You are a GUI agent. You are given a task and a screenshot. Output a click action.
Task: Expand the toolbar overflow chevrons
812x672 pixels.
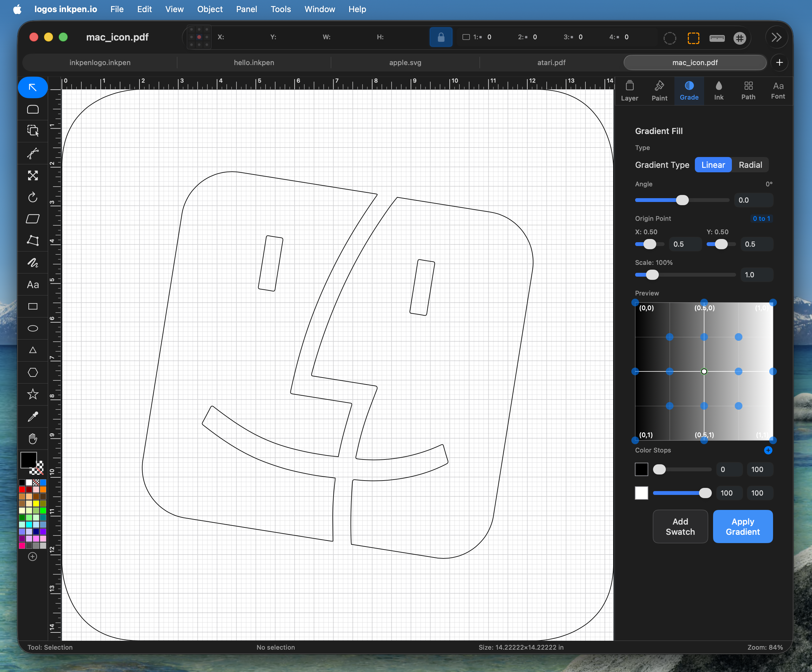[x=776, y=37]
